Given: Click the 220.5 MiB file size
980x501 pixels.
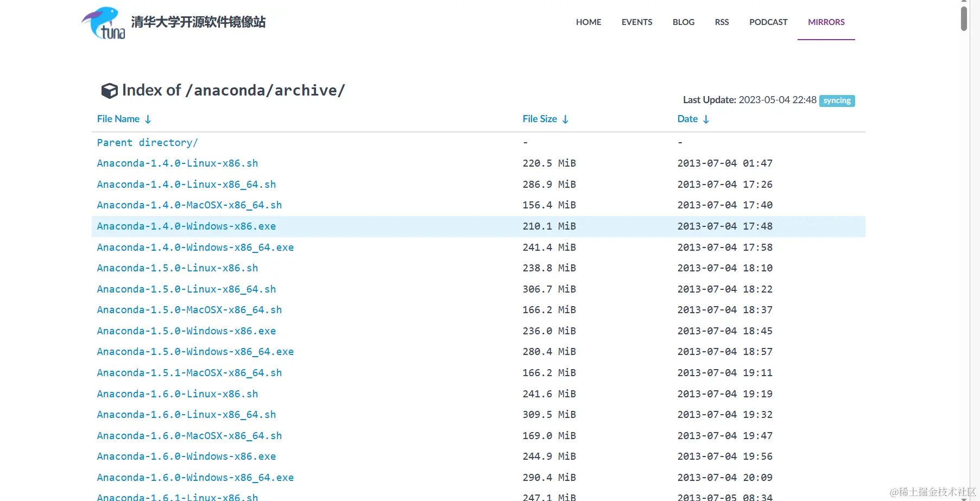Looking at the screenshot, I should pyautogui.click(x=549, y=163).
